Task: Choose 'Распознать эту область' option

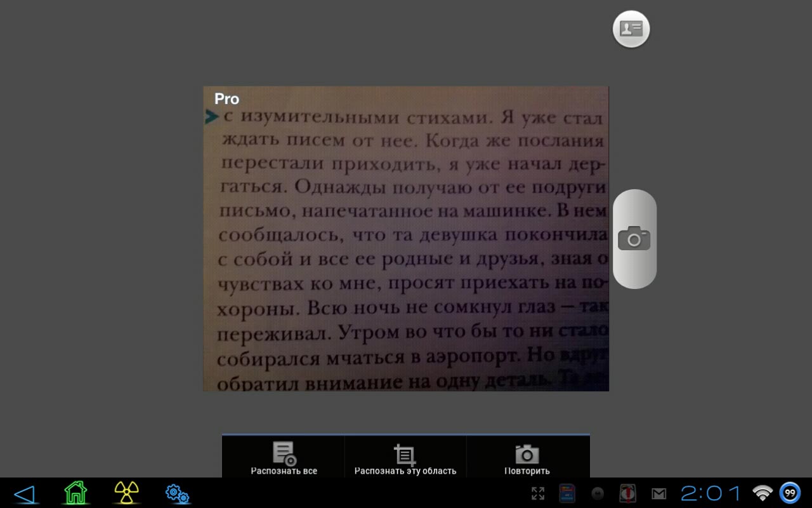Action: [405, 458]
